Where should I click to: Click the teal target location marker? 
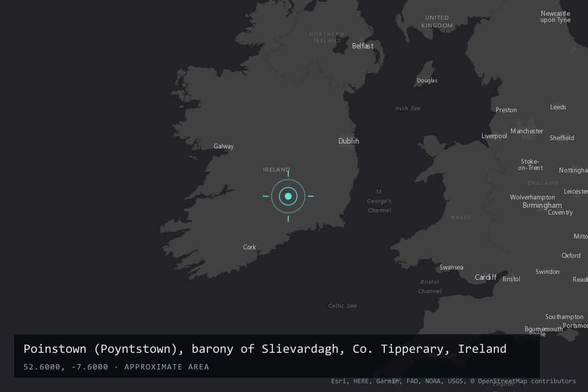[x=288, y=196]
